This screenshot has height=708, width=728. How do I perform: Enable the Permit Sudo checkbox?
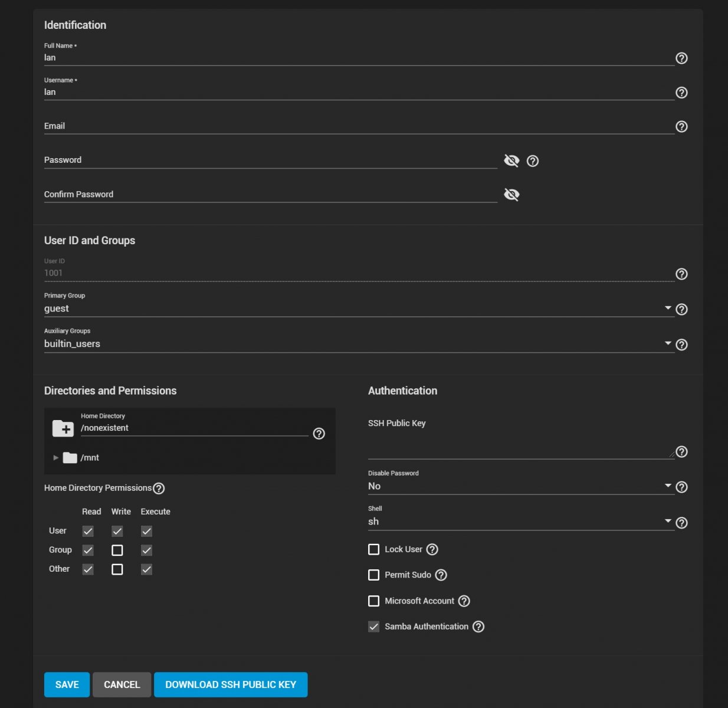coord(373,575)
